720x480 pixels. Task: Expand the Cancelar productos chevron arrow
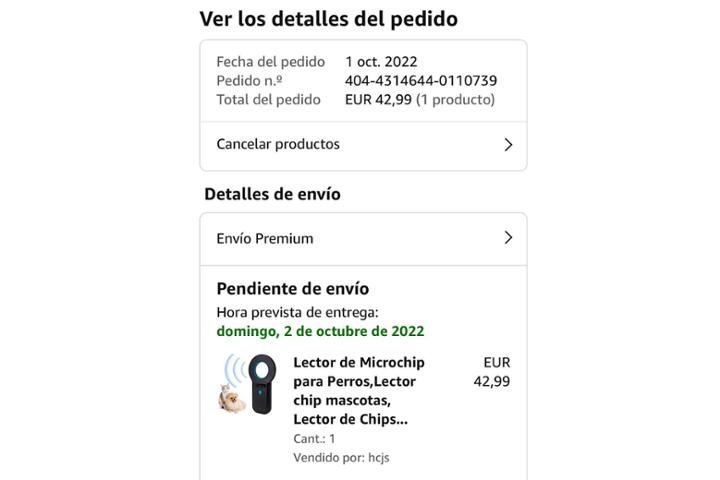[508, 145]
